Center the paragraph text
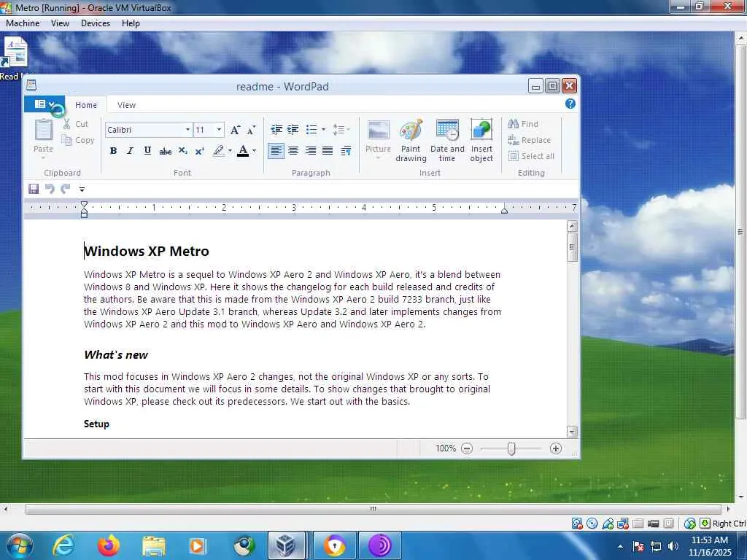This screenshot has height=560, width=747. point(293,151)
